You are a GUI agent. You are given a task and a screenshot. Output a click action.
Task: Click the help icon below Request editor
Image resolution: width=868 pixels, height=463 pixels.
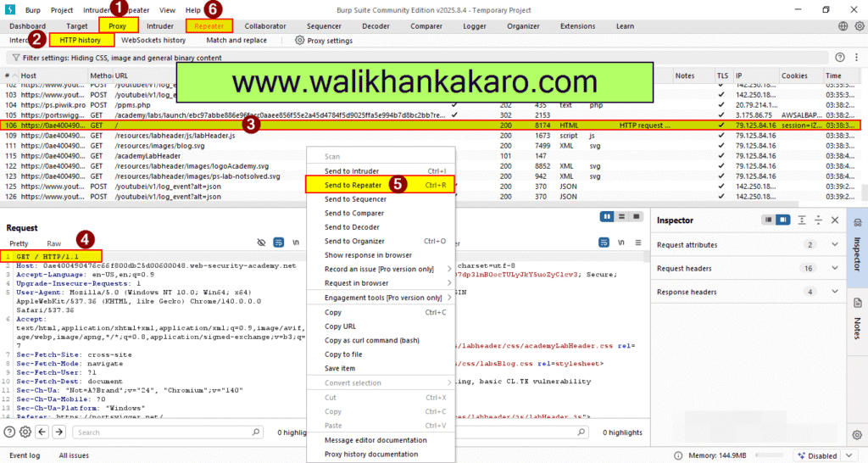9,432
